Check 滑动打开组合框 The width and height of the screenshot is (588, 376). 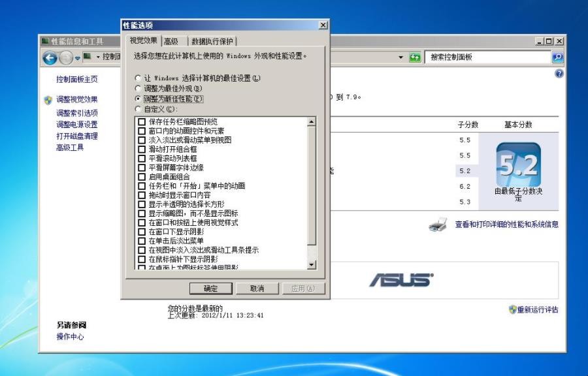142,149
